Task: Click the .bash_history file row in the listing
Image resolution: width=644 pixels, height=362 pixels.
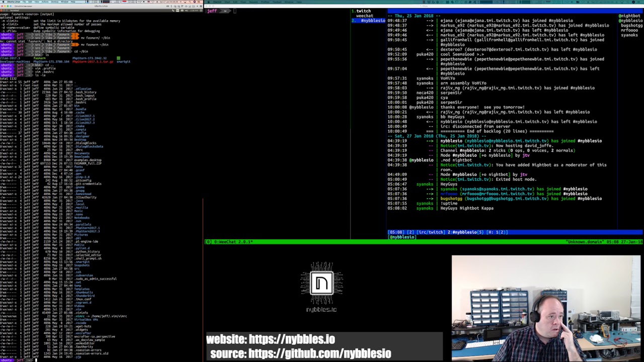Action: (x=48, y=93)
